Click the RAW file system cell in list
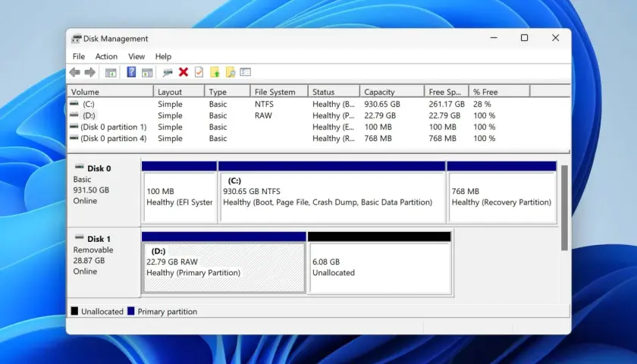 click(x=263, y=115)
